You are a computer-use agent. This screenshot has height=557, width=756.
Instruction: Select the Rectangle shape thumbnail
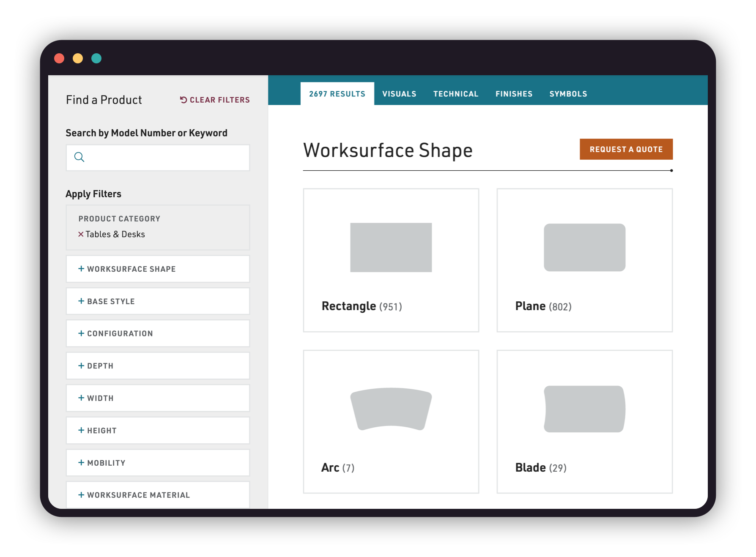(x=391, y=248)
